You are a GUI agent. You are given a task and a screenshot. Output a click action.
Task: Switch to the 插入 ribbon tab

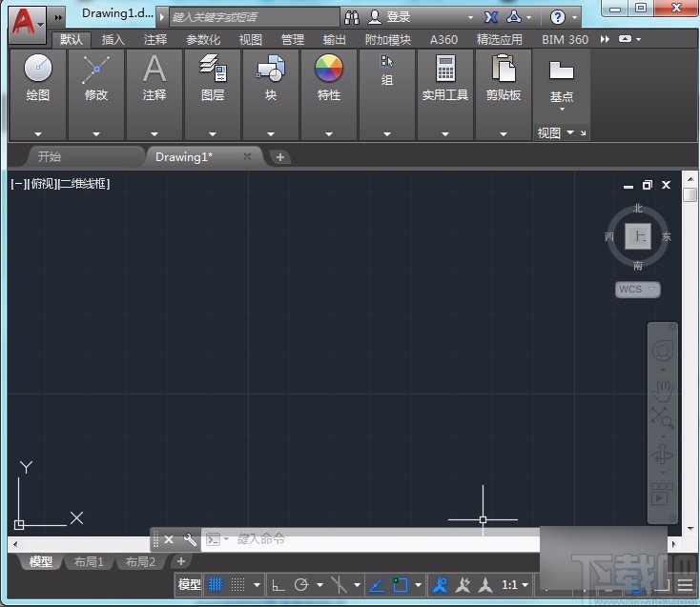(x=113, y=40)
